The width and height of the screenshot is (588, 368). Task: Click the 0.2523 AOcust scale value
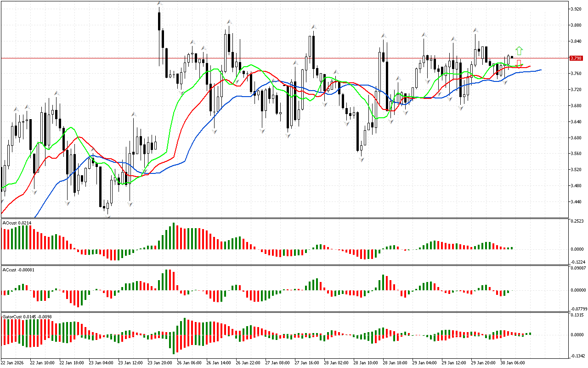(x=577, y=221)
